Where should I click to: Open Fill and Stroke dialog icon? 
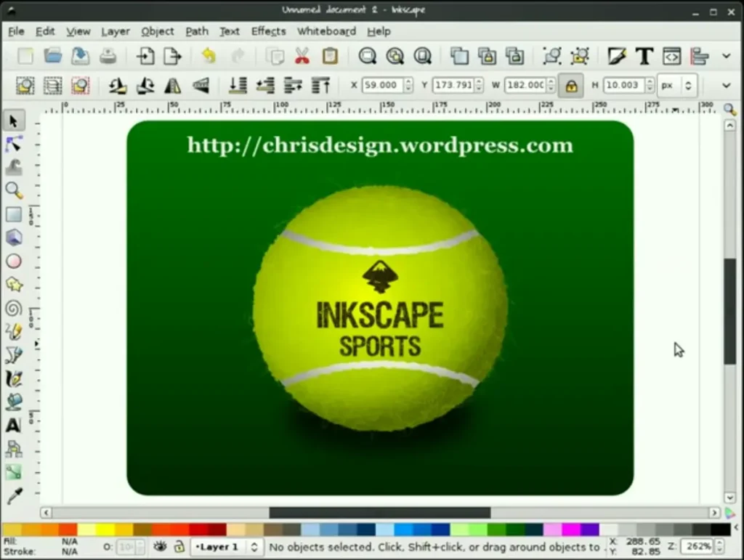[616, 56]
